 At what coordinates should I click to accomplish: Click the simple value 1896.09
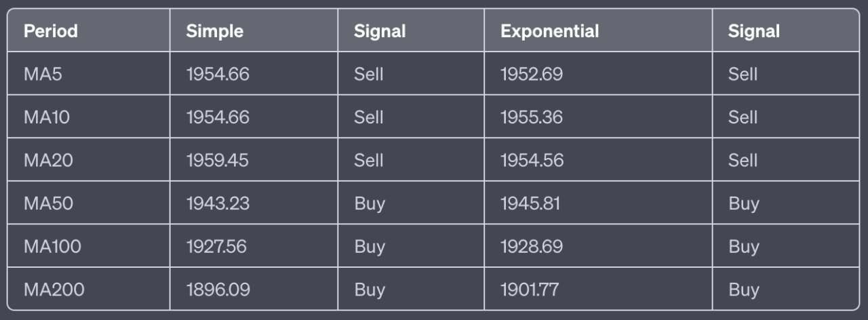[x=218, y=290]
